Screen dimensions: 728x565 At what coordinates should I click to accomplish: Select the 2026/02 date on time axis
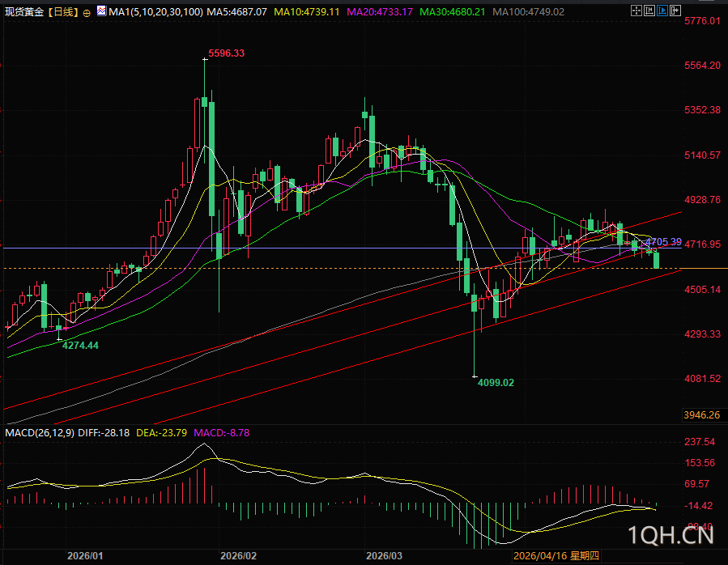(238, 556)
